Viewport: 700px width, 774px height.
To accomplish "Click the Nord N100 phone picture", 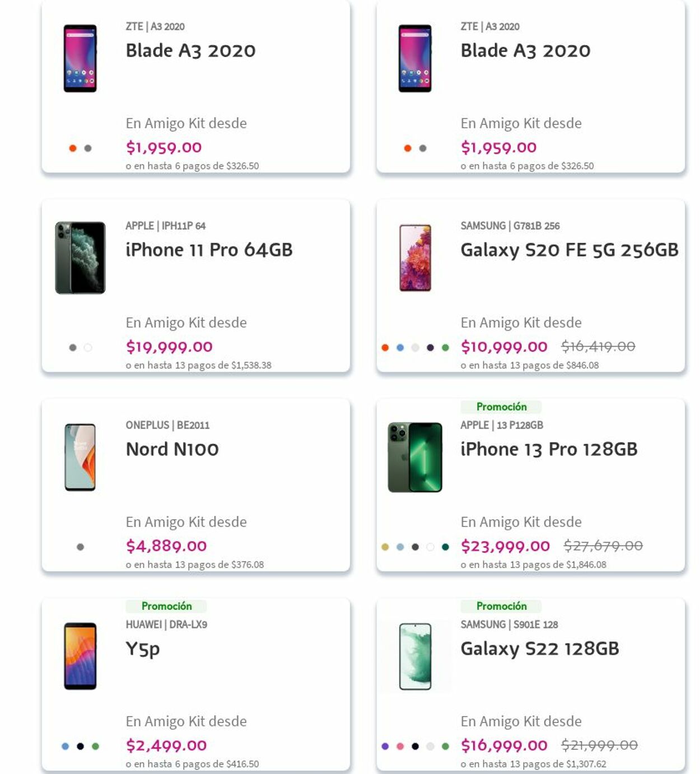I will (80, 457).
